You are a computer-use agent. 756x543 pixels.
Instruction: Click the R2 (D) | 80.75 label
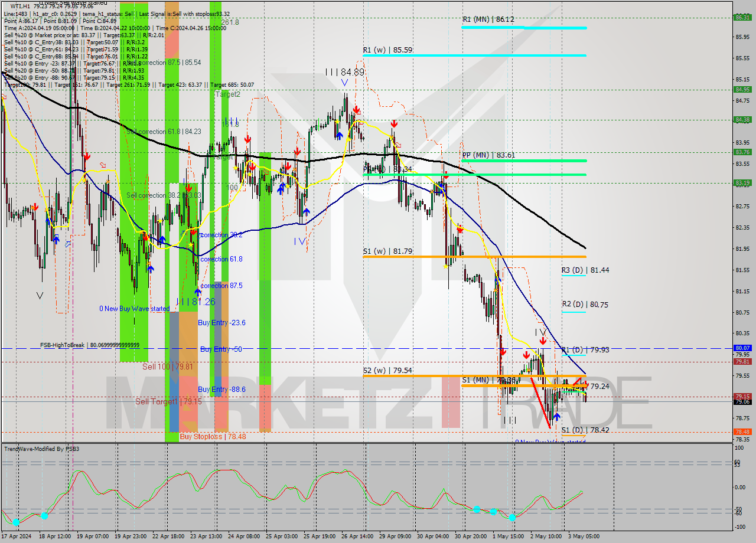point(585,305)
